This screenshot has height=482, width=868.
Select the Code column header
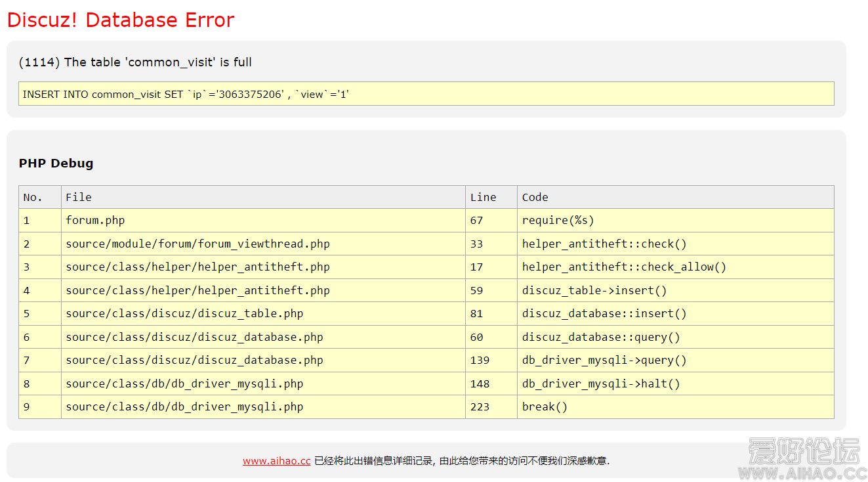coord(535,197)
